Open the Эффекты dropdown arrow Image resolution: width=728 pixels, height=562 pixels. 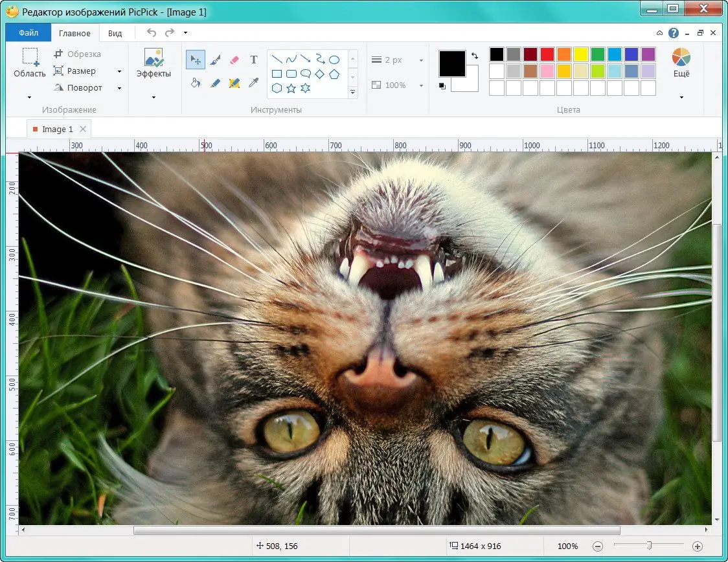154,98
